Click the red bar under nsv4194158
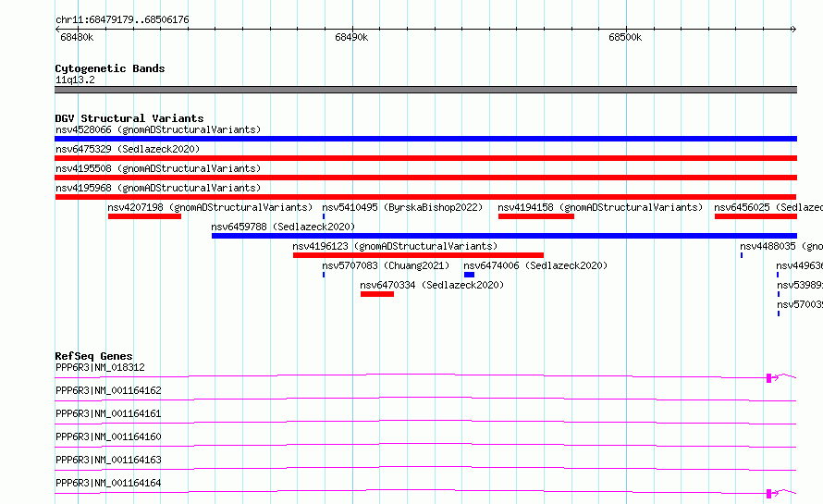Viewport: 823px width, 504px height. [536, 216]
